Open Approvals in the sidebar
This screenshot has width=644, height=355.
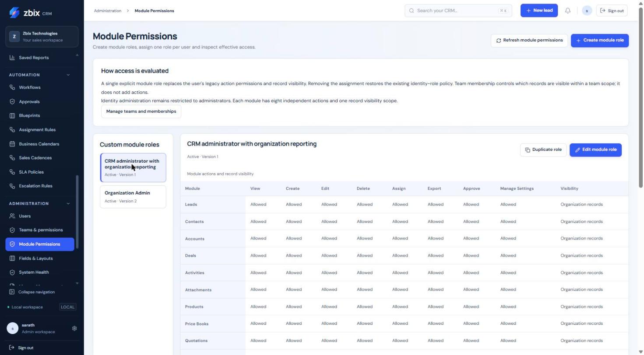tap(39, 101)
